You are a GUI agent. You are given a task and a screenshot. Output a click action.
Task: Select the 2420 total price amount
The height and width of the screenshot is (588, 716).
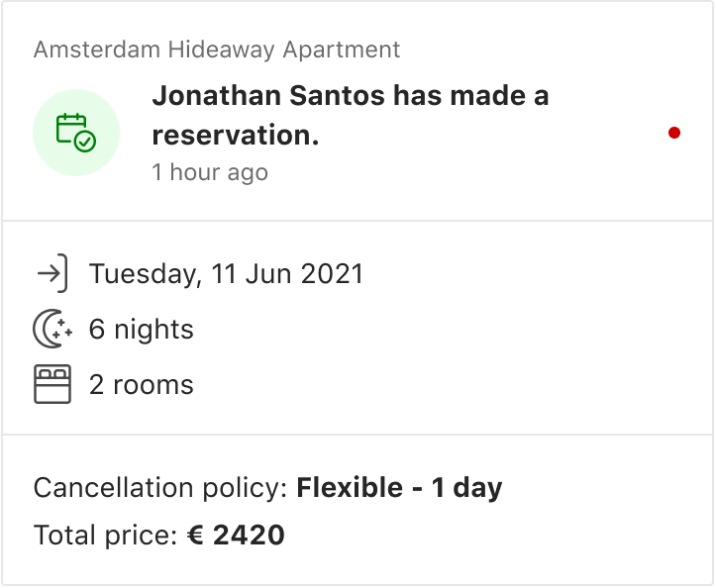[249, 536]
